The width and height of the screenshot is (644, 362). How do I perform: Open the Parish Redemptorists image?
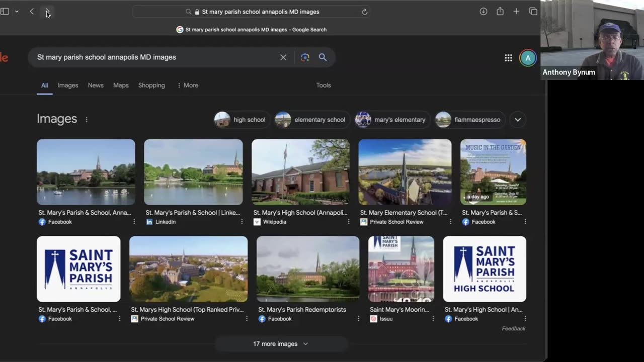click(308, 269)
